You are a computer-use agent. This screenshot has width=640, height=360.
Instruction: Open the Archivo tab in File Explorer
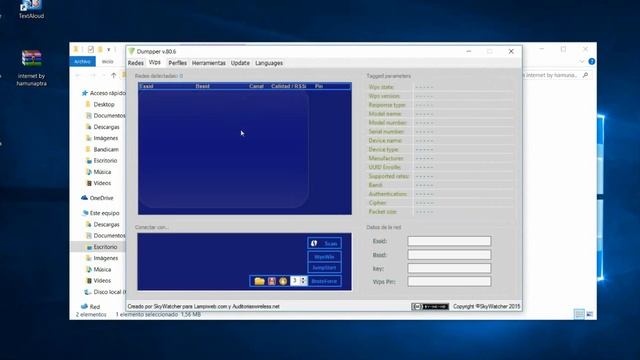coord(82,62)
